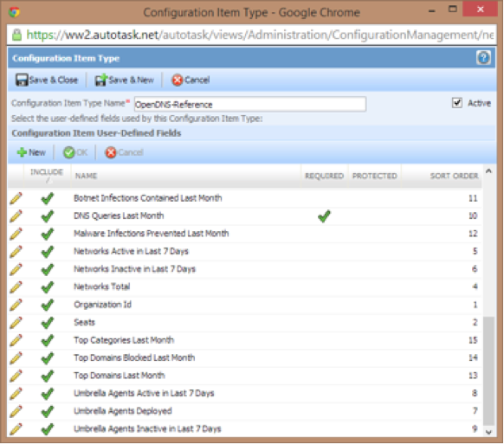Viewport: 504px width, 444px height.
Task: Edit Networks Inactive in Last 7 Days pencil
Action: pos(16,269)
